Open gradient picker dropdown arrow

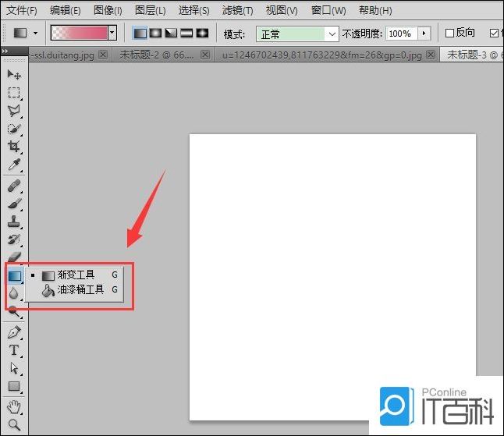pos(112,33)
